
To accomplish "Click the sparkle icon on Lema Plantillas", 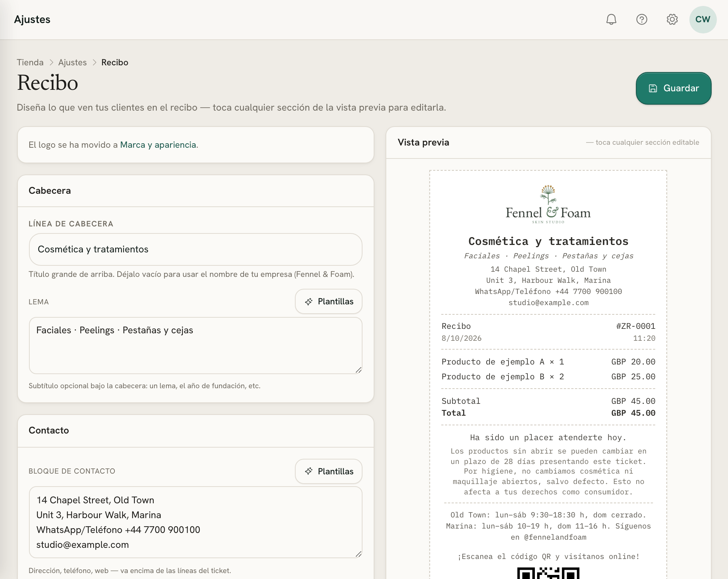I will click(309, 301).
